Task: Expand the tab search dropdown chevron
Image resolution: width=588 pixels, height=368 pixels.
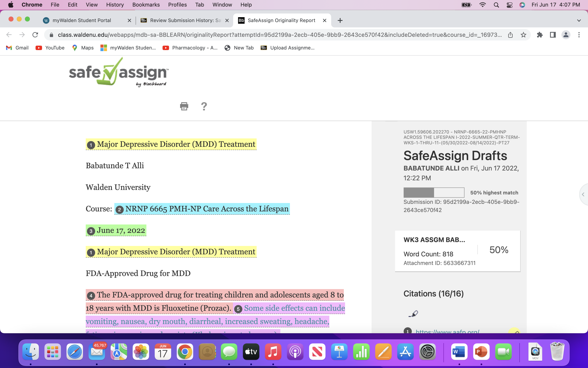Action: coord(579,20)
